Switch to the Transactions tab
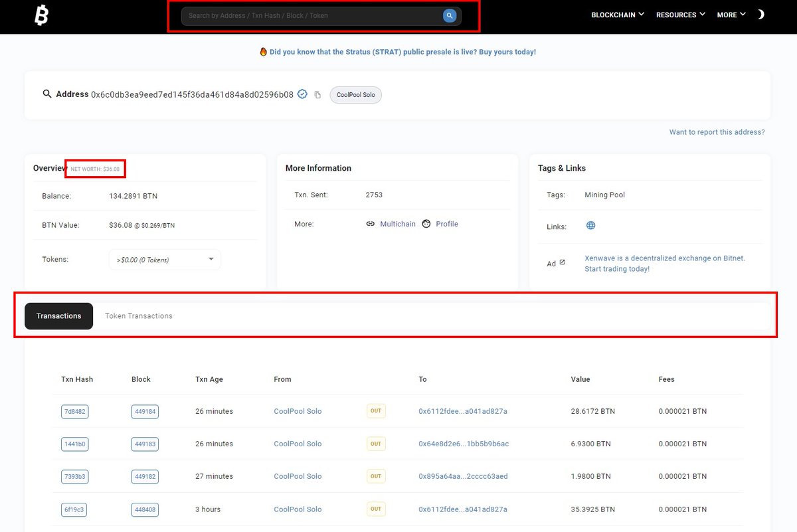Image resolution: width=797 pixels, height=532 pixels. coord(59,316)
